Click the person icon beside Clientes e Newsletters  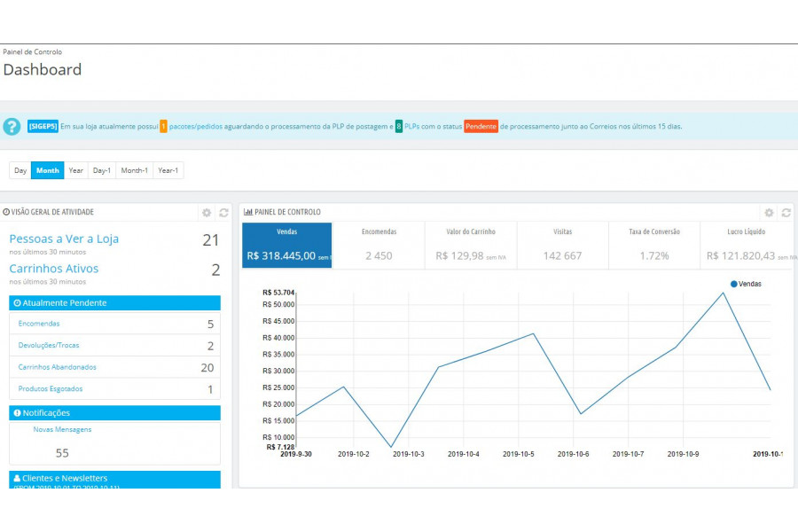pos(18,478)
